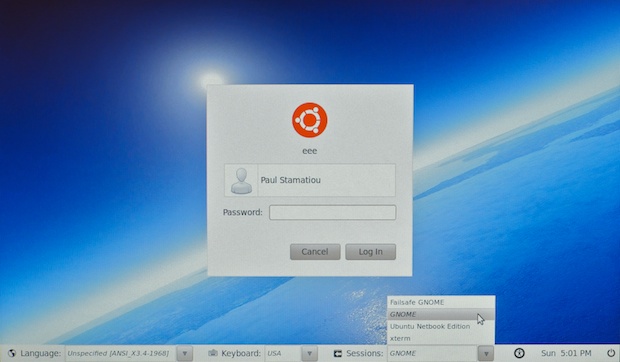The image size is (620, 362).
Task: Click the Sessions icon in bottom panel
Action: pos(338,353)
